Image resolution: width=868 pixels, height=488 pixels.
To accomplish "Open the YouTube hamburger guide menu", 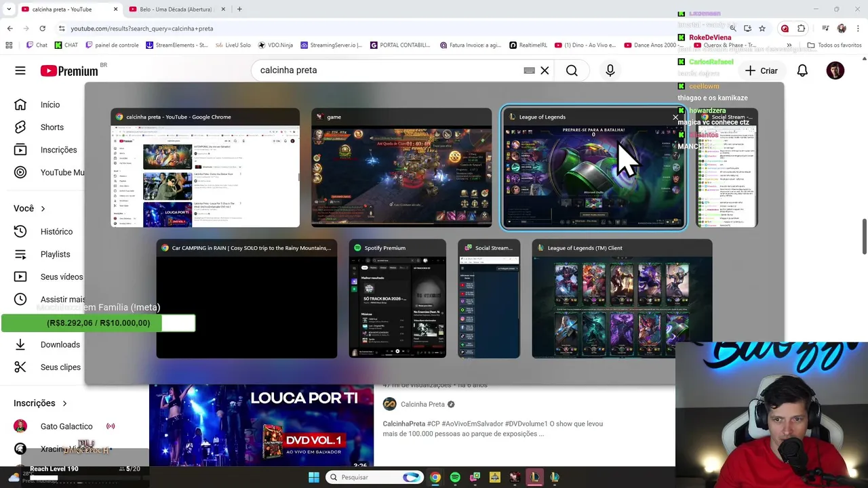I will click(x=20, y=70).
